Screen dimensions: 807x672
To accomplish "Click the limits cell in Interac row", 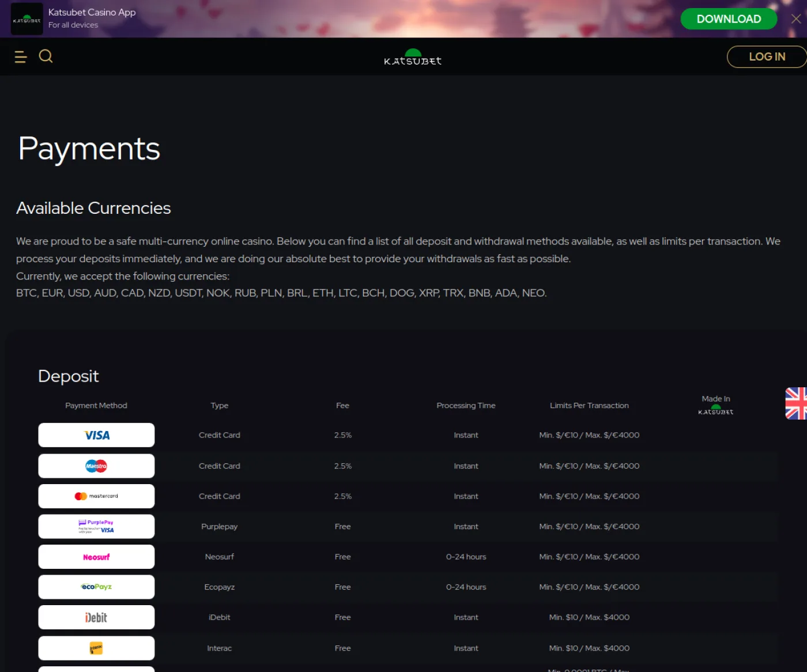I will point(589,648).
